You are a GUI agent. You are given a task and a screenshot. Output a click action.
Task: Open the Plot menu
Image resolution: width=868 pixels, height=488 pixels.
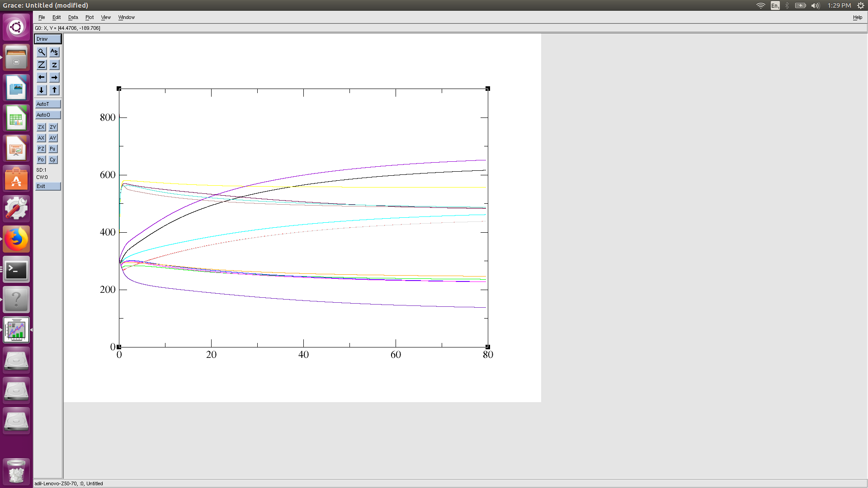pyautogui.click(x=90, y=17)
